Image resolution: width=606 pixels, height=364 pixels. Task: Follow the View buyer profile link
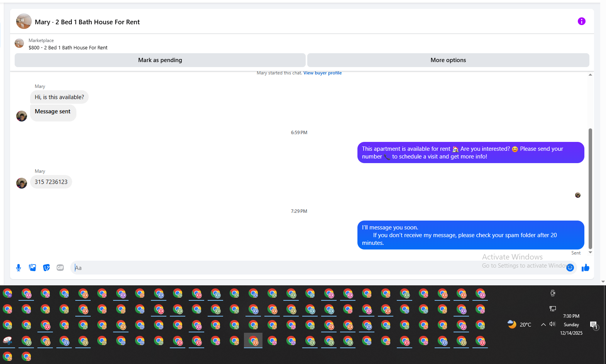322,73
